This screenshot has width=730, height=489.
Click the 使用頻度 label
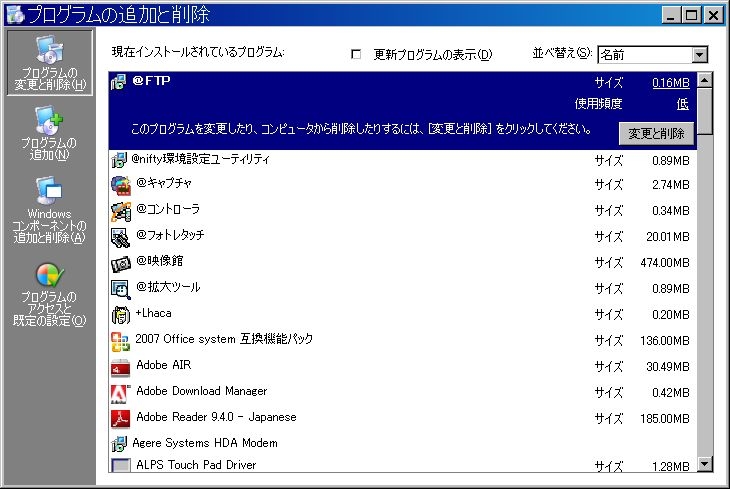[598, 104]
